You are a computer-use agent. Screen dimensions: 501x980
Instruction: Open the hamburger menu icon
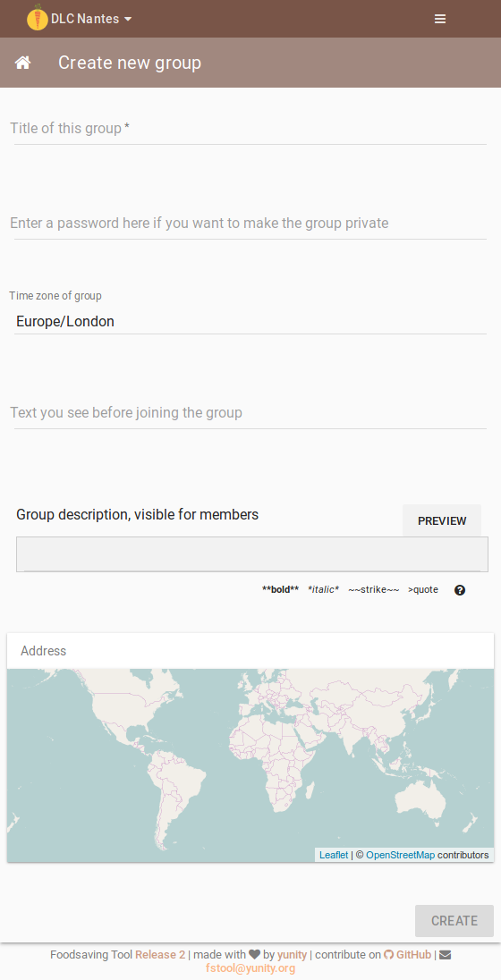(440, 19)
